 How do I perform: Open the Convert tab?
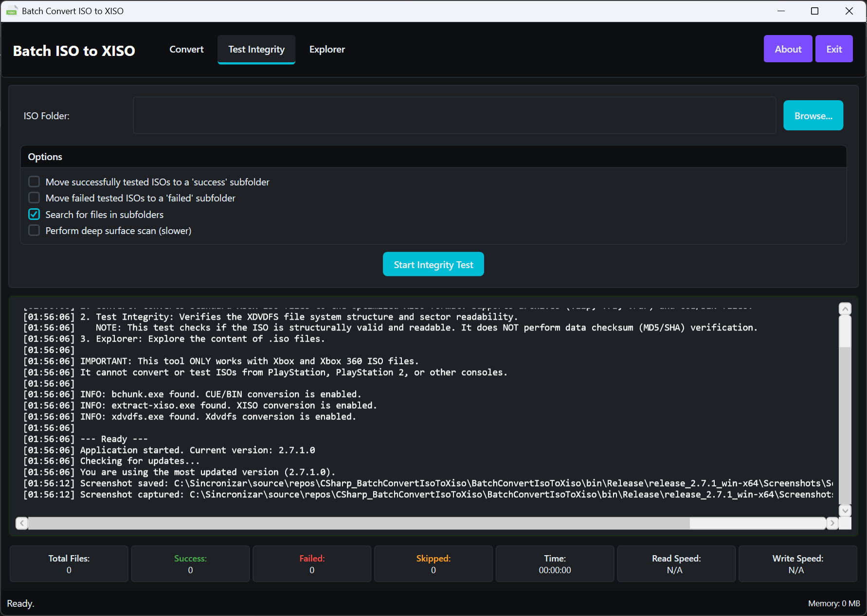(x=186, y=49)
